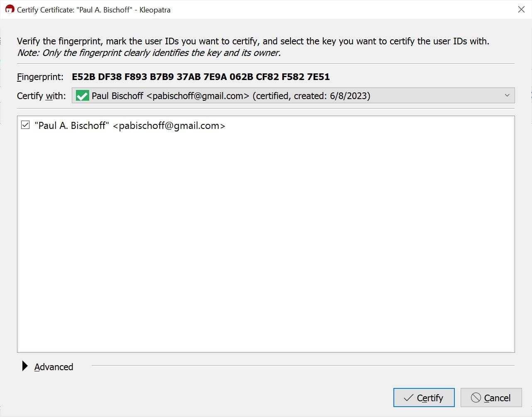
Task: Click the italic note about the fingerprint
Action: point(149,53)
